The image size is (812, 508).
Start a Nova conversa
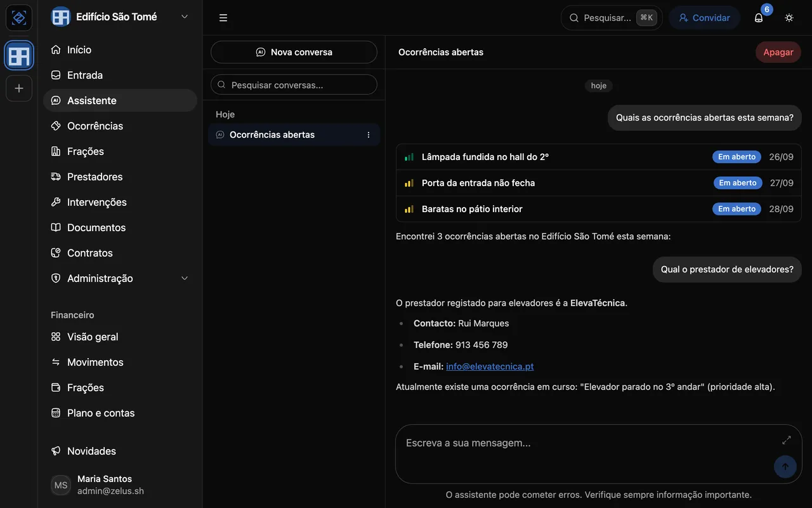pyautogui.click(x=294, y=52)
